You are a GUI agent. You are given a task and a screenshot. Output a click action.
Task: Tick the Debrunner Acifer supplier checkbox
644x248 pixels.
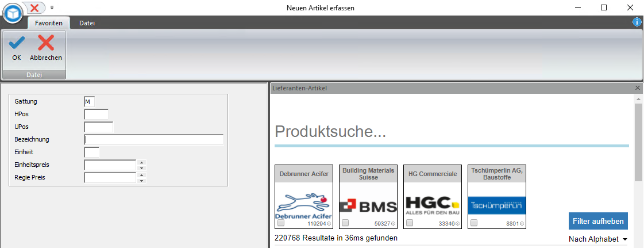point(281,223)
